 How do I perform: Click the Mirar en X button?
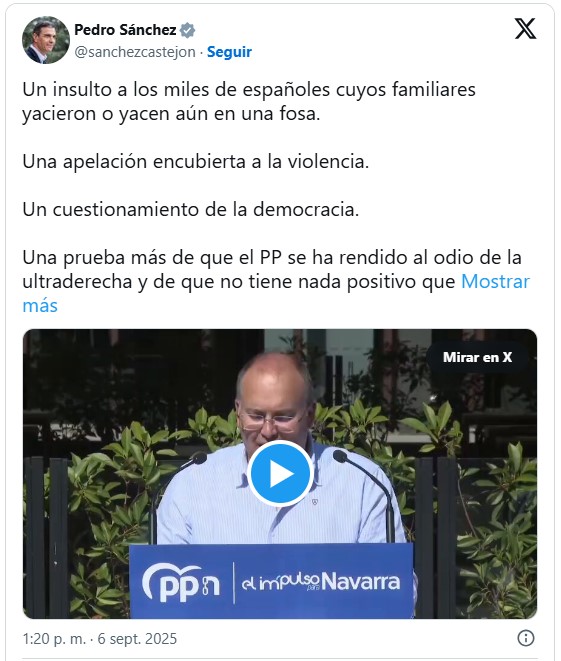point(477,357)
